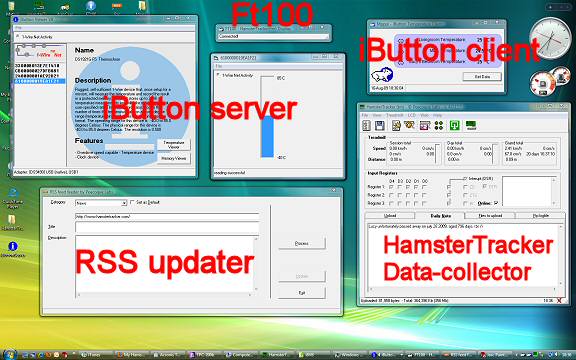This screenshot has height=360, width=576.
Task: Click the blue temperature bar in thermometer window
Action: coord(267,136)
